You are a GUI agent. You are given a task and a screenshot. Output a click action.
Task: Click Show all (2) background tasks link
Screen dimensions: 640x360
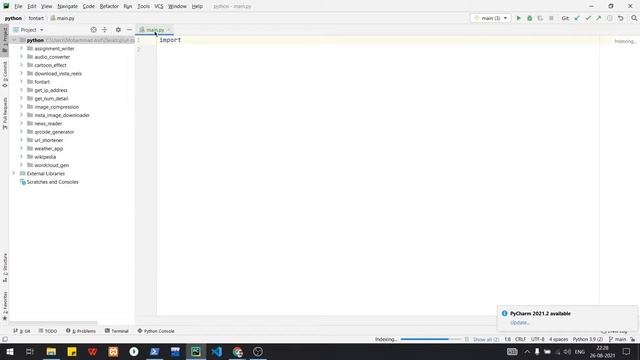pyautogui.click(x=486, y=339)
